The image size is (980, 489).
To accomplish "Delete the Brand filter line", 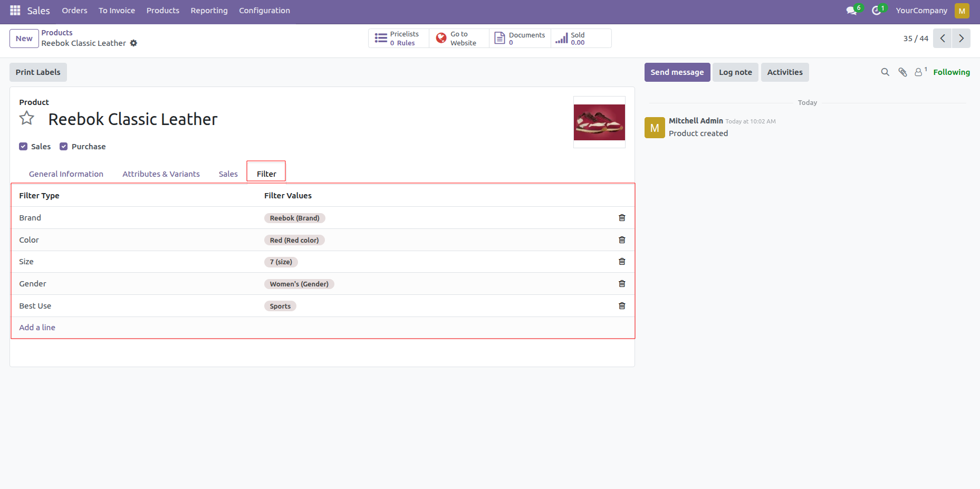I will [622, 218].
